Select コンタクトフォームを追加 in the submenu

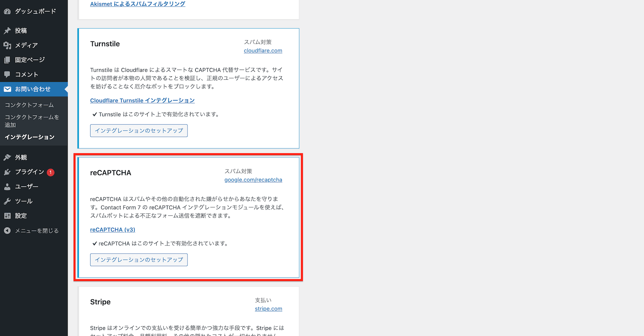click(x=31, y=121)
